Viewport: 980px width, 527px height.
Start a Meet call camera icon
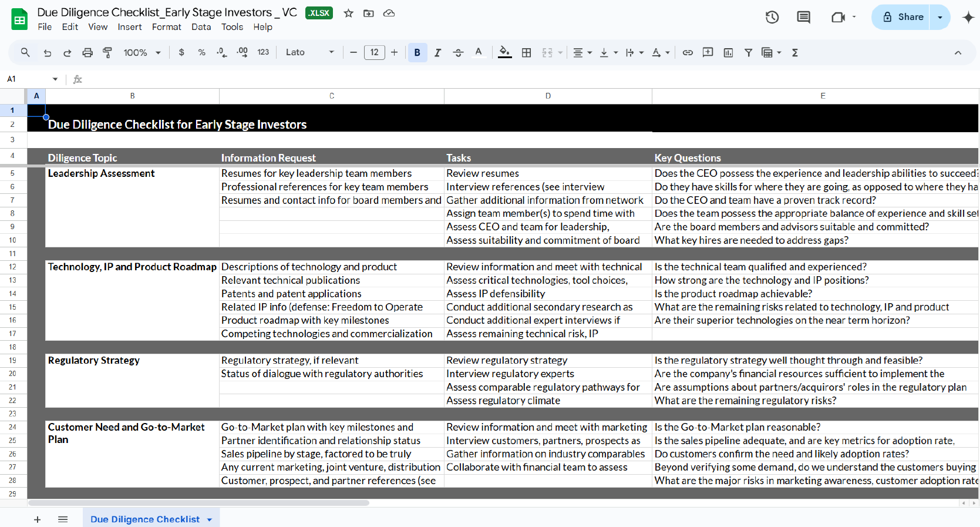point(838,17)
